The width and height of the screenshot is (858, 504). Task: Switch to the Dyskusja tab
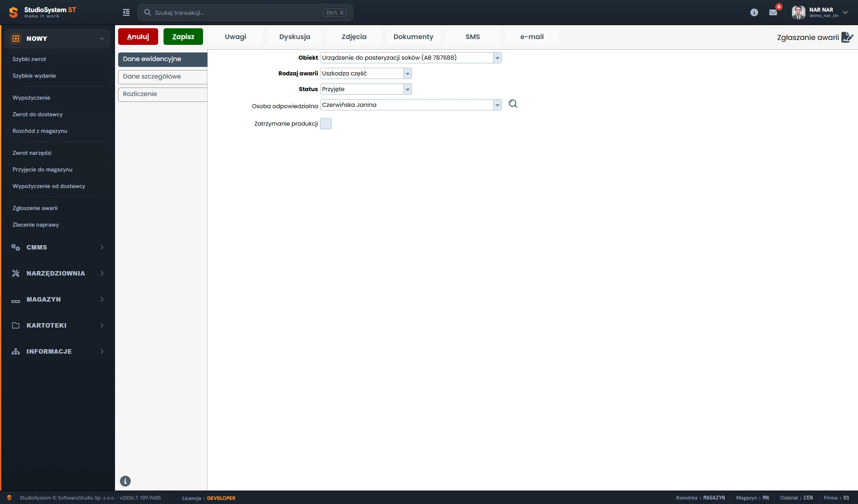click(295, 37)
